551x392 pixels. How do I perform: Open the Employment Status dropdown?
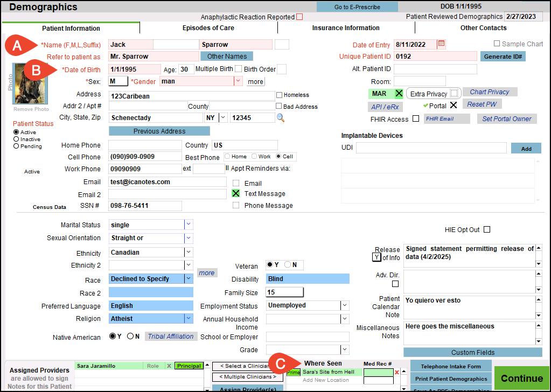pyautogui.click(x=345, y=305)
